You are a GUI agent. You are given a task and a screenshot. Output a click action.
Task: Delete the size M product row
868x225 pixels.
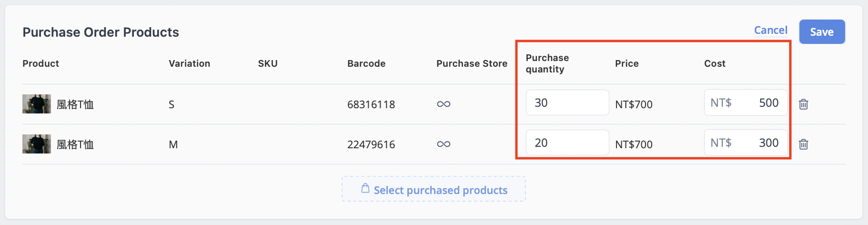click(803, 144)
